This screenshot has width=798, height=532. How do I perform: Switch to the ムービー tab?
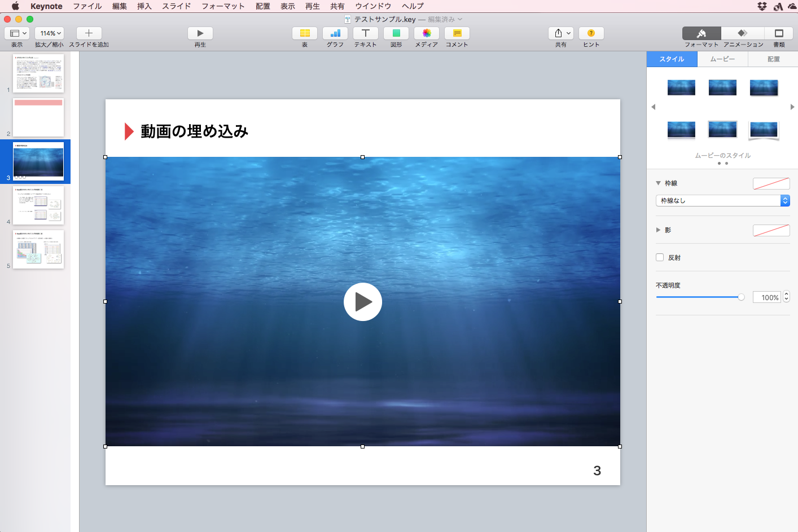coord(722,59)
